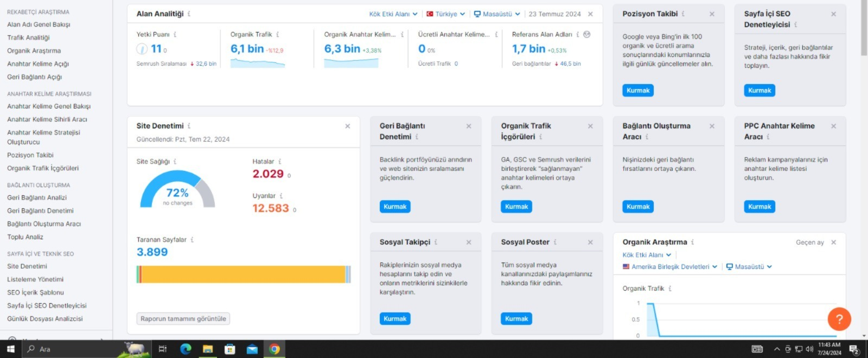Viewport: 868px width, 358px height.
Task: Click Kurmak in PPC Anahtar Kelime Aracı widget
Action: [x=759, y=207]
